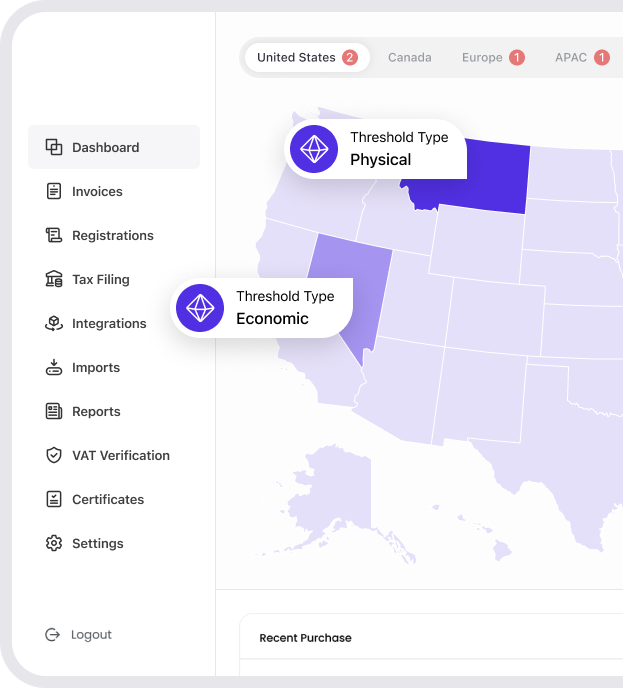
Task: Open the Imports section
Action: click(x=96, y=367)
